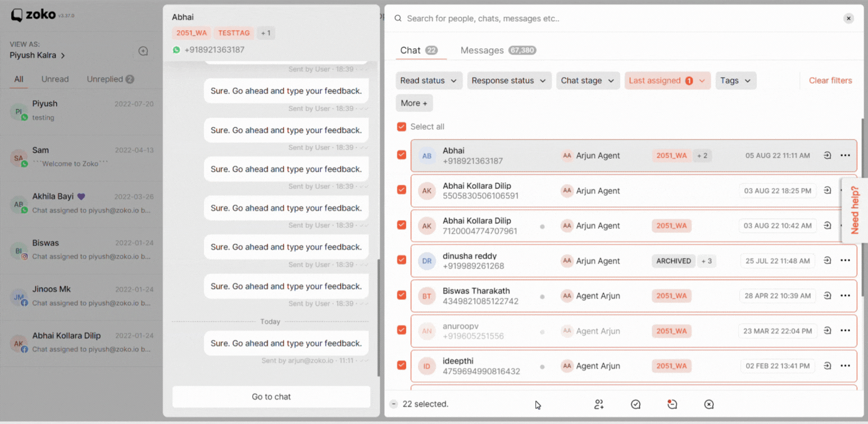Click the Need help? side button
868x424 pixels.
(x=855, y=210)
